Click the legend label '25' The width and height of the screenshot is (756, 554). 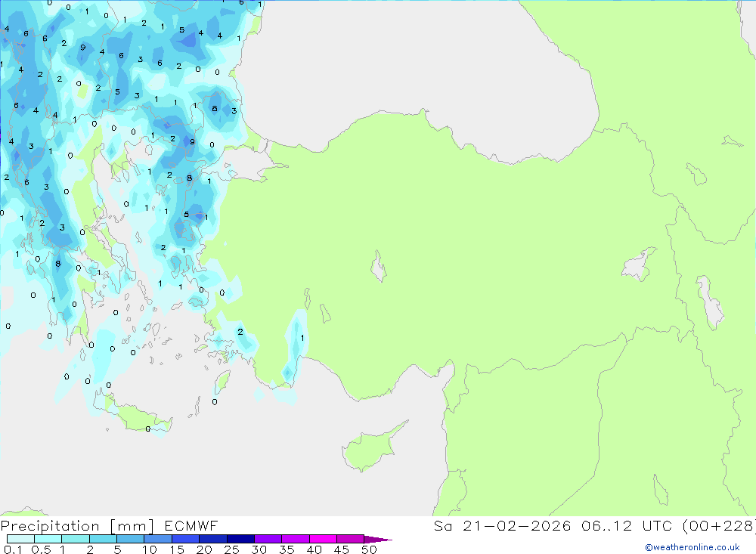(x=231, y=549)
